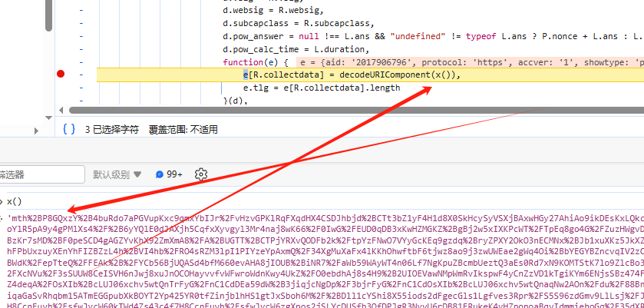This screenshot has width=644, height=308.
Task: Click the console output line starting '2FXcNVu%2F3sSUUW8'
Action: click(x=325, y=273)
